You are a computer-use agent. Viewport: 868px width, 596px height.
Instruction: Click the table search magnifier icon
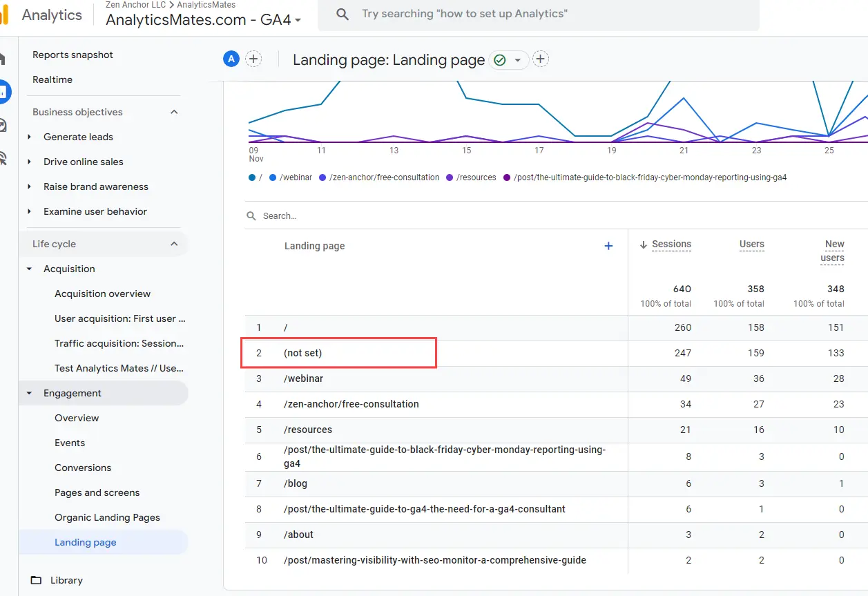pos(251,216)
